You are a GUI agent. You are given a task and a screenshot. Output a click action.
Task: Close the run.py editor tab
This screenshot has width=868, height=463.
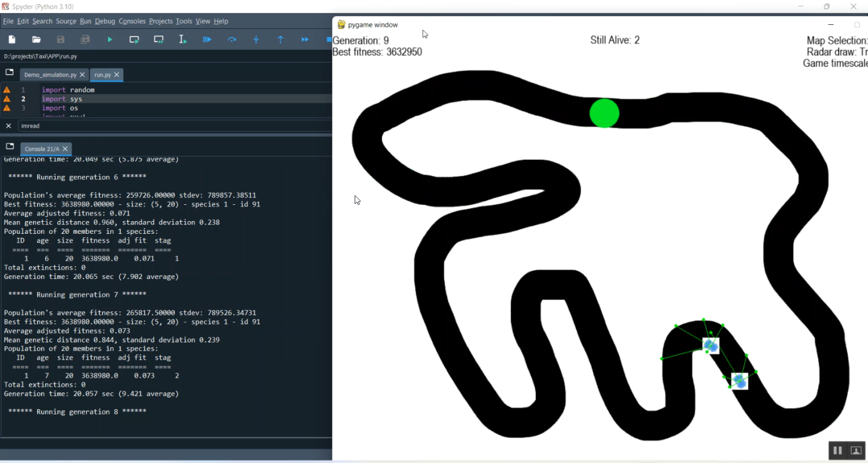(116, 75)
